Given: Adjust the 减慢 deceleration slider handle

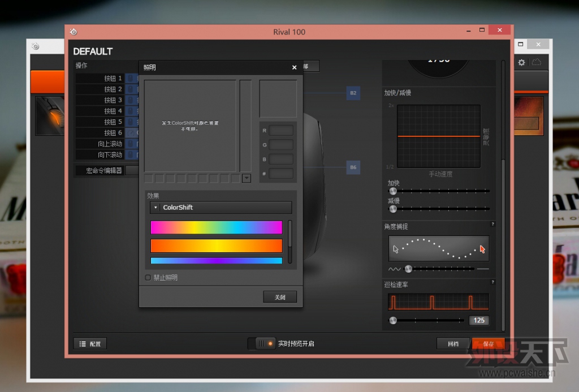Looking at the screenshot, I should 393,209.
